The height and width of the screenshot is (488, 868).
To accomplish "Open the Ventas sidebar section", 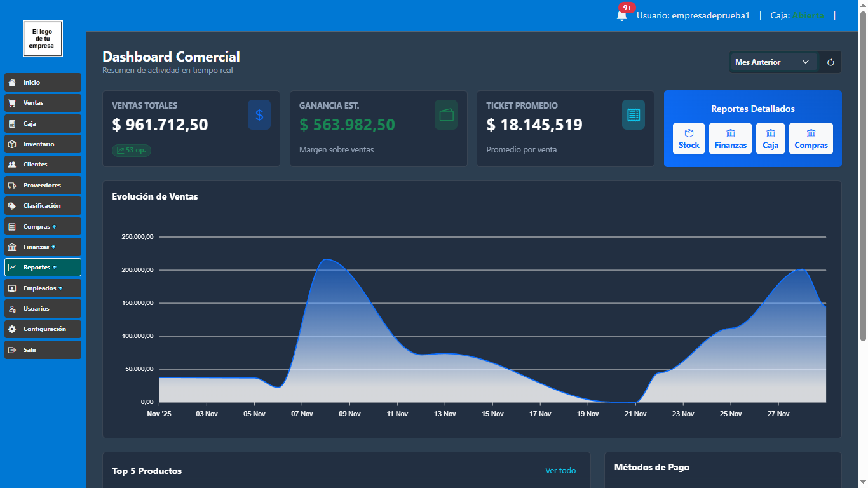I will 43,103.
